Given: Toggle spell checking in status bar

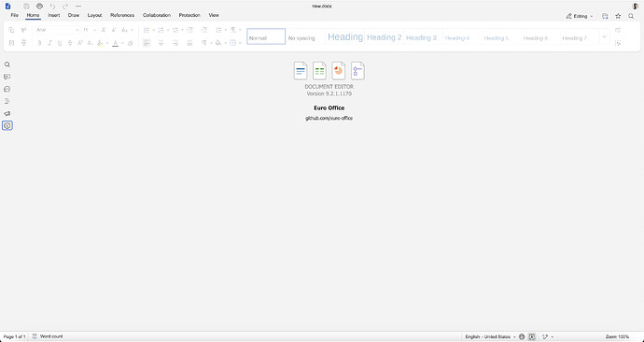Looking at the screenshot, I should click(x=532, y=336).
